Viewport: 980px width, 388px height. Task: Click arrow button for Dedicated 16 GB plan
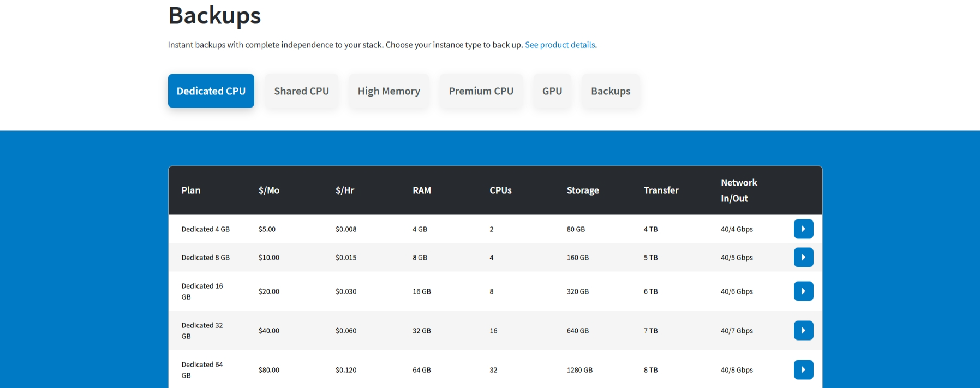click(x=803, y=291)
